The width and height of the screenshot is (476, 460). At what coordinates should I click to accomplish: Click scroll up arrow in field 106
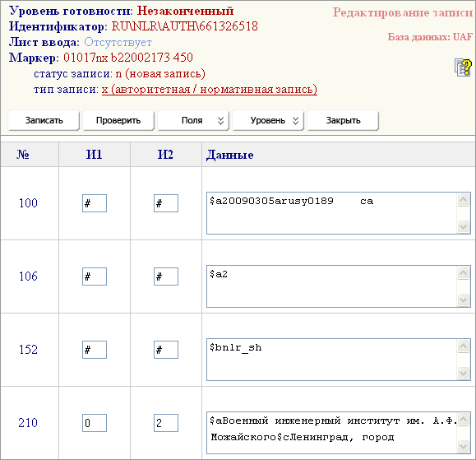pyautogui.click(x=463, y=273)
